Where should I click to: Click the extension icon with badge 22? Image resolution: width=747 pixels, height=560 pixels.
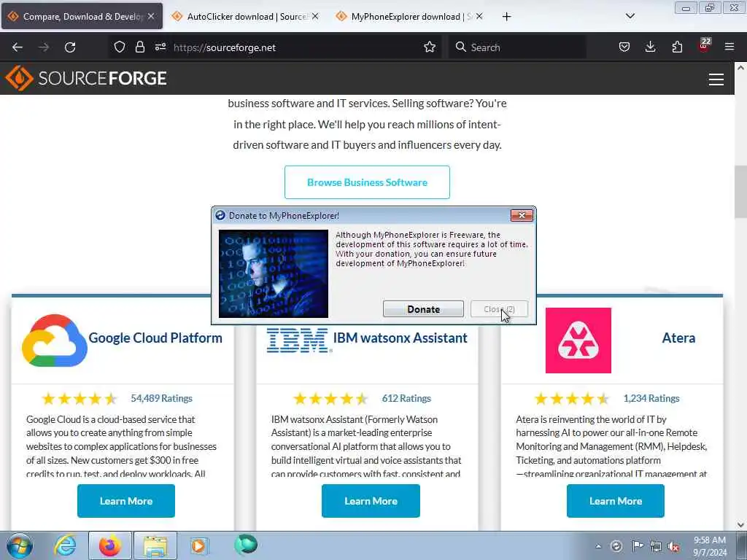704,46
